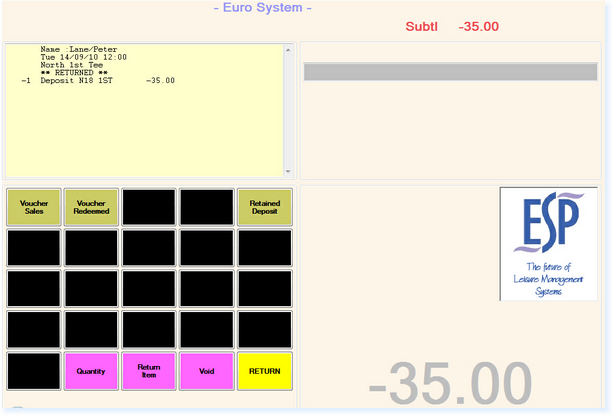The image size is (613, 416).
Task: Select the Voucher Redeemed key
Action: (91, 207)
